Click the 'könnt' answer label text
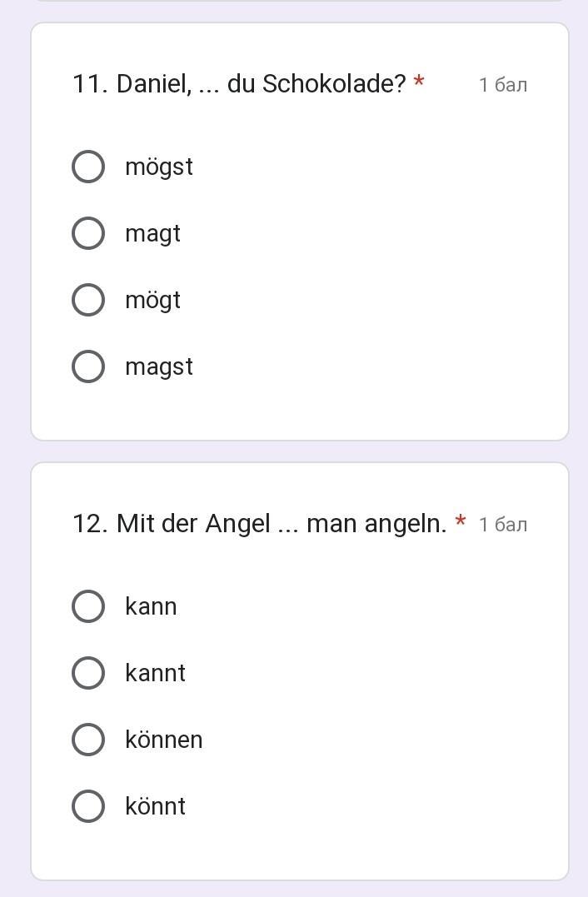 155,806
